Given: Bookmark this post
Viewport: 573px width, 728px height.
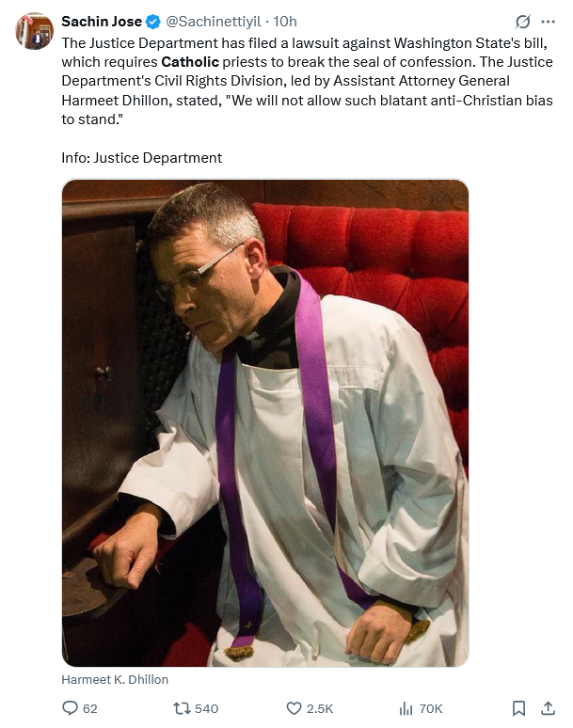Looking at the screenshot, I should click(x=518, y=708).
